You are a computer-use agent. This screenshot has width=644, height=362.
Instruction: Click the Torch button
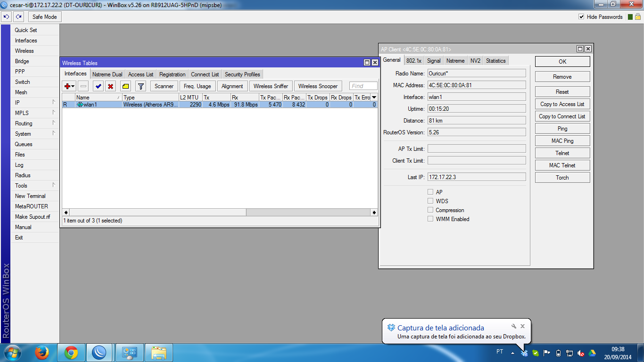click(x=562, y=178)
